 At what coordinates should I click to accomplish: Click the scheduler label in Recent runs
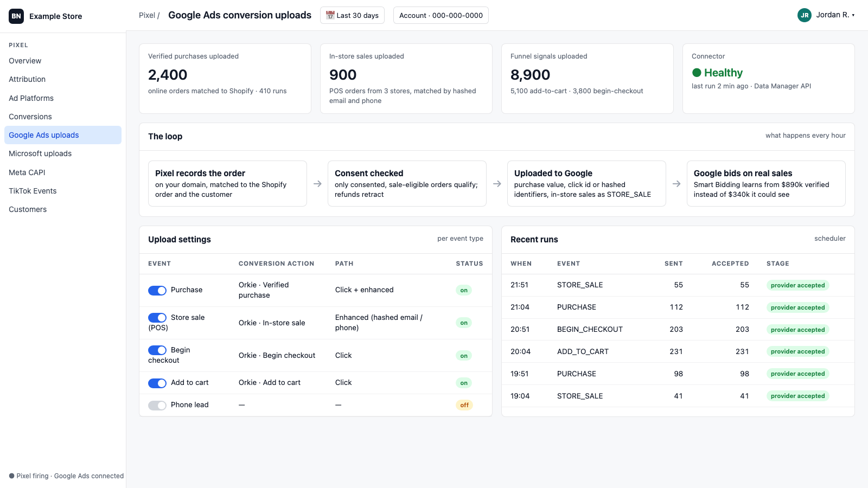coord(829,239)
